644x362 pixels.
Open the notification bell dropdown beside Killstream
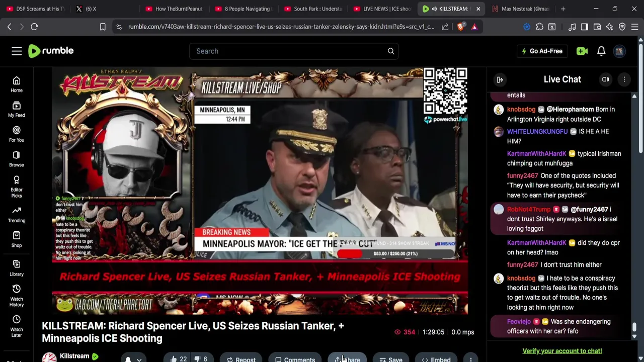click(133, 359)
